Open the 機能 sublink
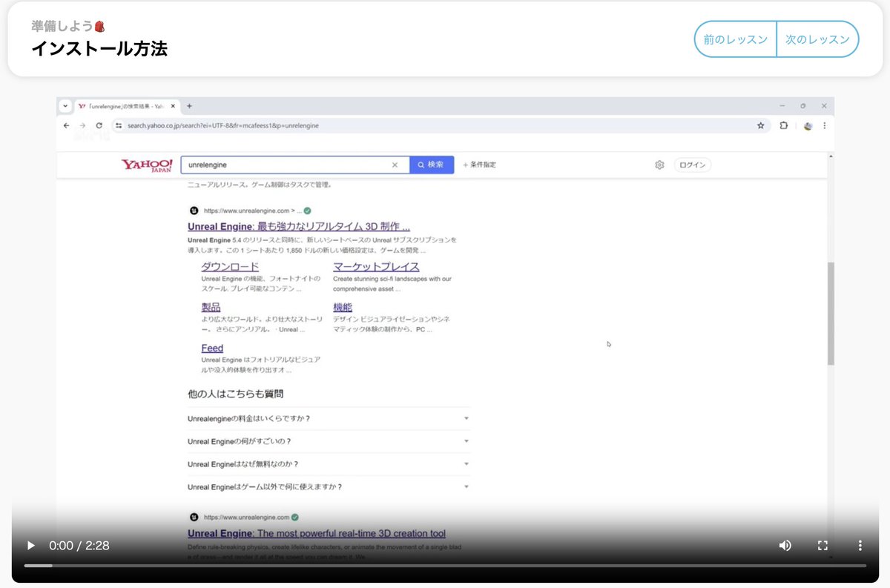This screenshot has width=890, height=588. 343,307
